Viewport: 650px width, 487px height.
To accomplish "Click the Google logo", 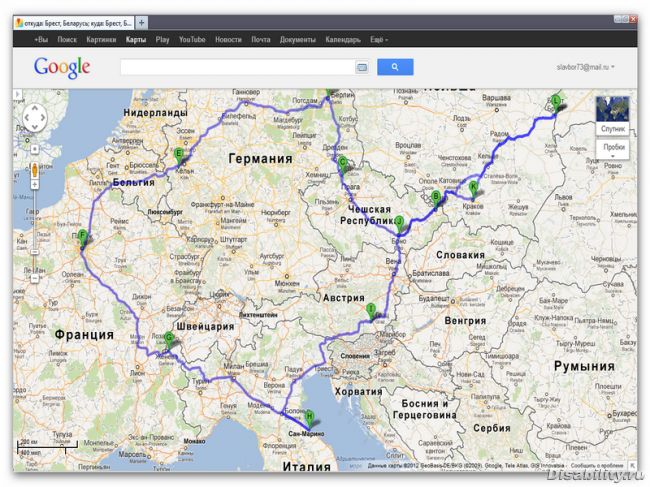I will (62, 67).
